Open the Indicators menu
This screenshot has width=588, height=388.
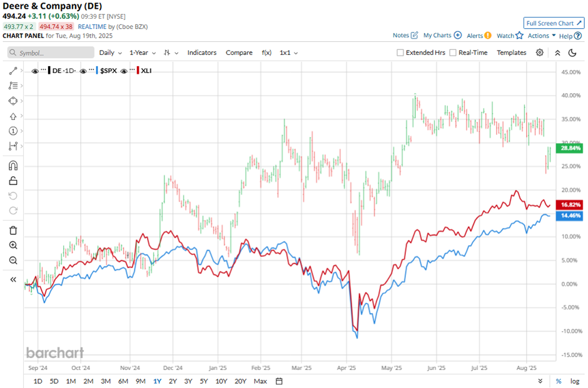(x=202, y=53)
